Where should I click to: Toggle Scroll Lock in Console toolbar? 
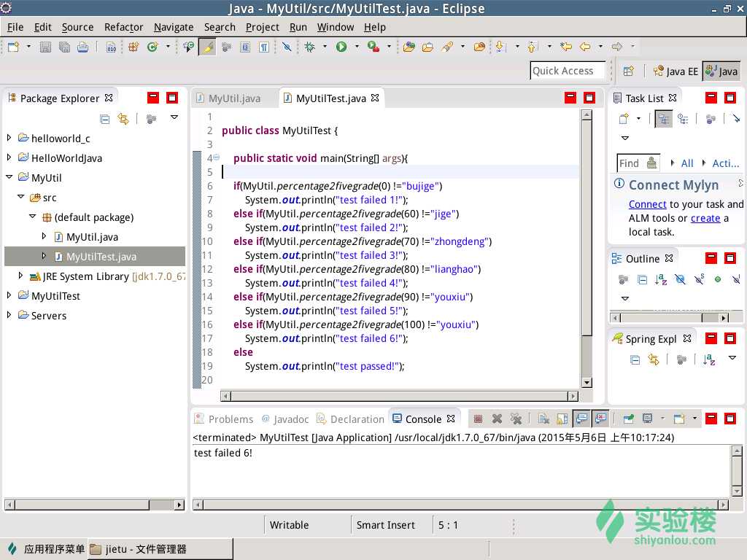click(x=562, y=419)
